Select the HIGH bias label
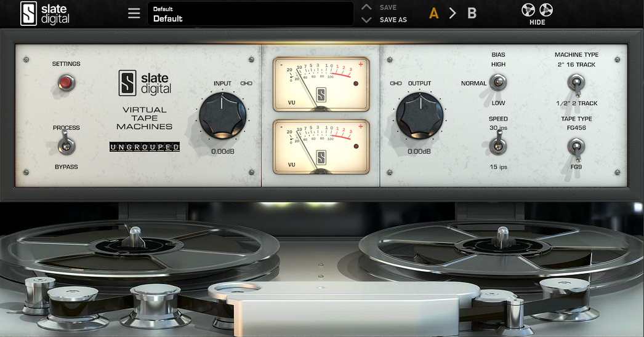644x337 pixels. 498,65
